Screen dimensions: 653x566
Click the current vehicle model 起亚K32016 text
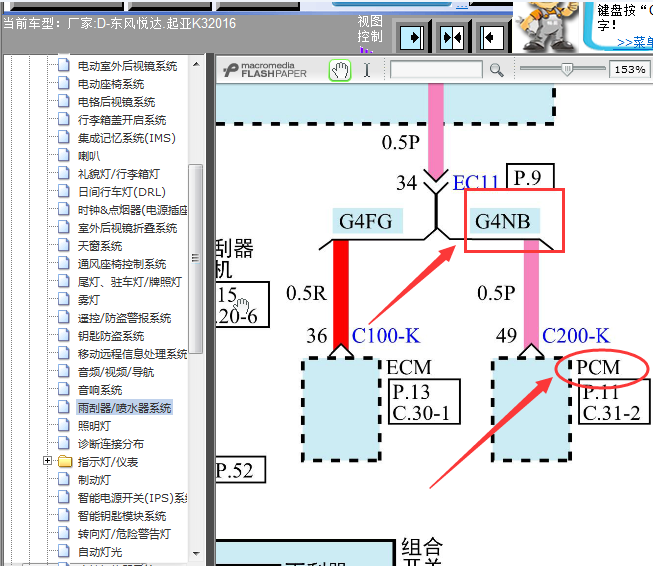[201, 23]
